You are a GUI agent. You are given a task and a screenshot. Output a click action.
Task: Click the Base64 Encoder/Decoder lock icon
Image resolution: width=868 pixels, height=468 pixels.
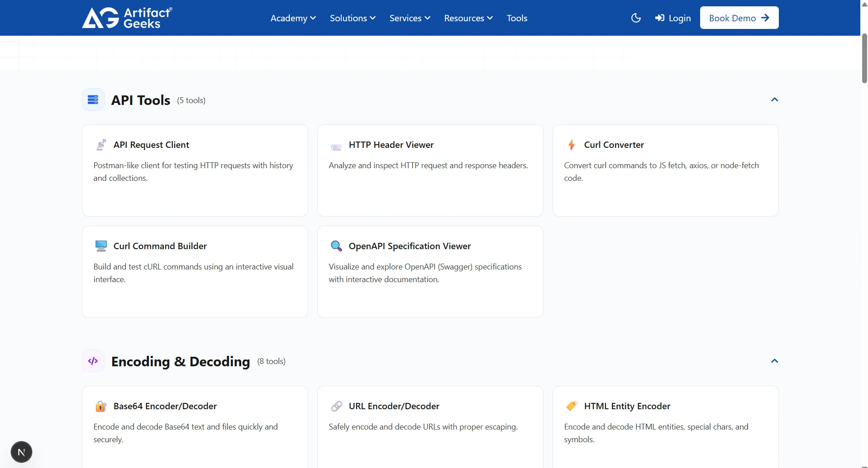pyautogui.click(x=101, y=406)
